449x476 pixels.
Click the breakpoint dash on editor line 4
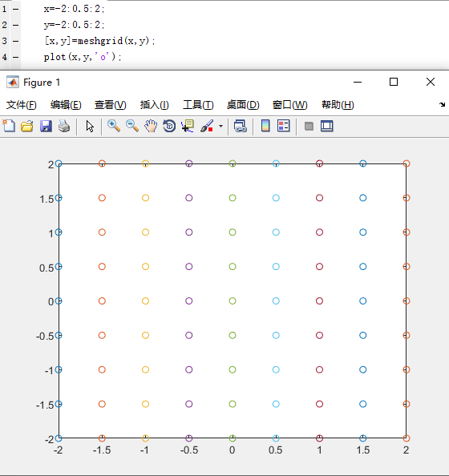[15, 57]
